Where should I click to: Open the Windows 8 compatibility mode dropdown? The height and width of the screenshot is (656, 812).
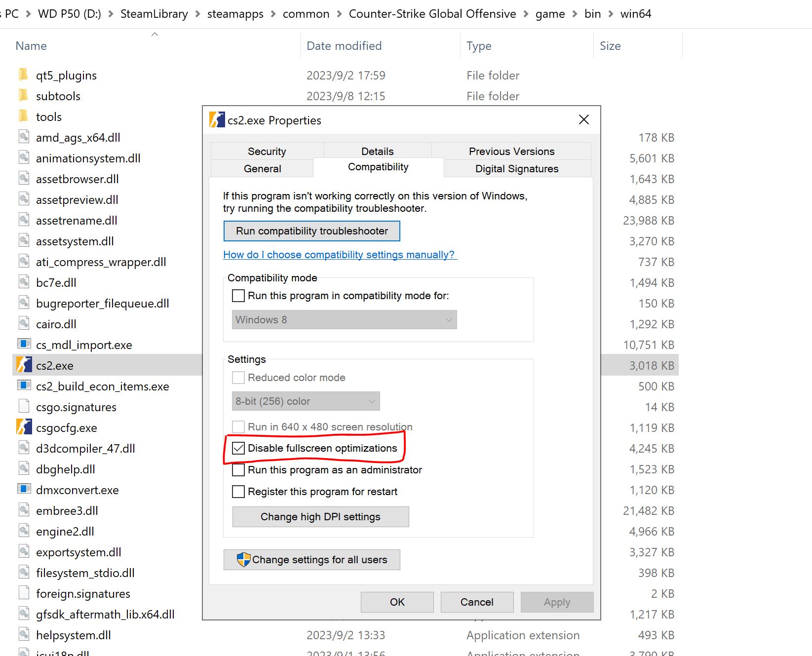pos(345,320)
